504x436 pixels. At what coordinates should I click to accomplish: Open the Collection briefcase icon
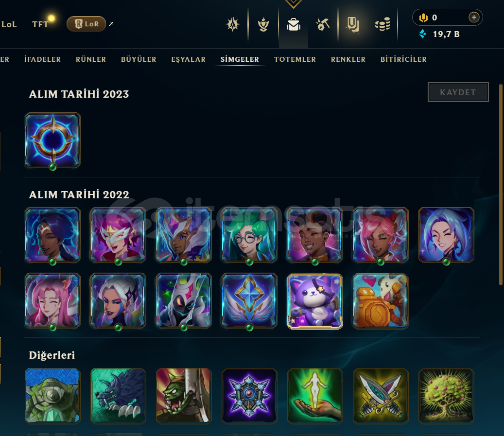click(294, 24)
